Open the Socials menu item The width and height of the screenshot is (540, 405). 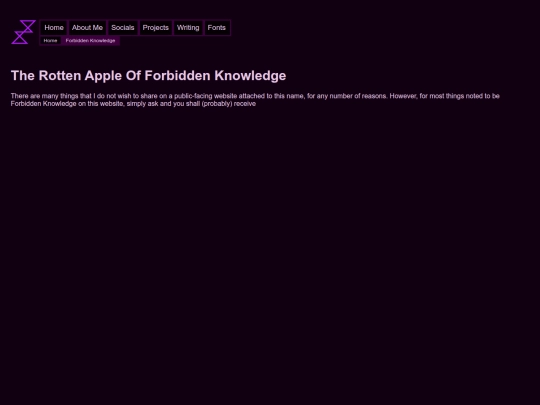pyautogui.click(x=123, y=28)
